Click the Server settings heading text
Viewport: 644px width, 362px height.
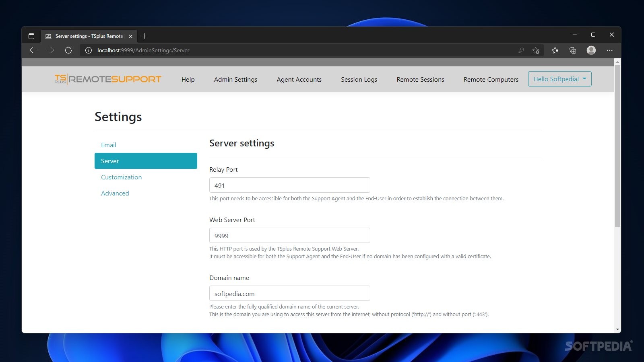242,143
